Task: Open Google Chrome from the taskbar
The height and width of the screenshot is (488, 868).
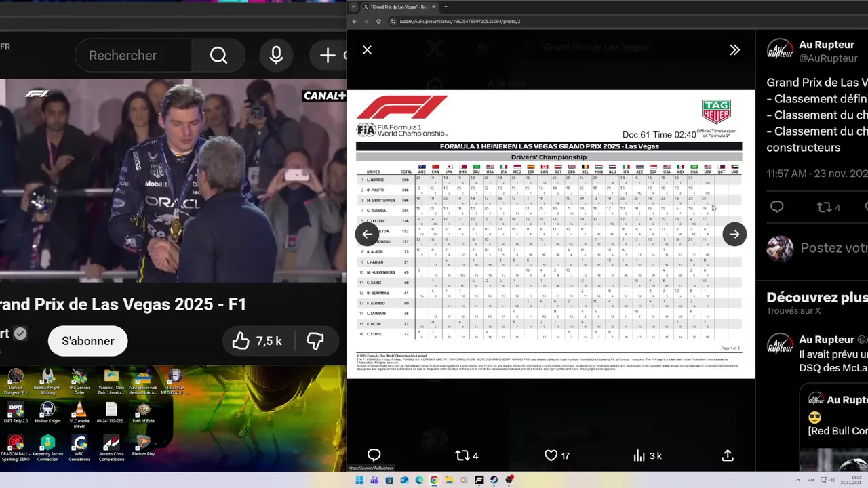Action: click(434, 480)
